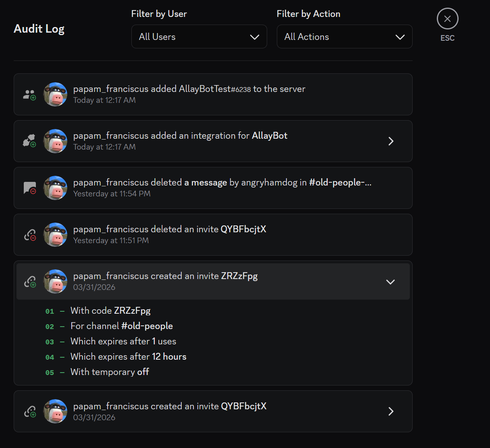Click avatar on created invite ZRZzFpg entry
This screenshot has width=490, height=448.
55,281
